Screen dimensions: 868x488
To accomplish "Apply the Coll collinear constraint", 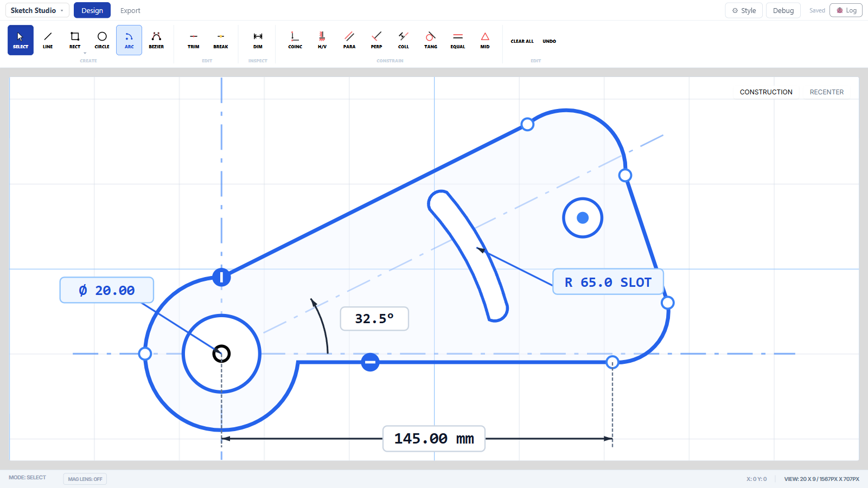I will 404,40.
